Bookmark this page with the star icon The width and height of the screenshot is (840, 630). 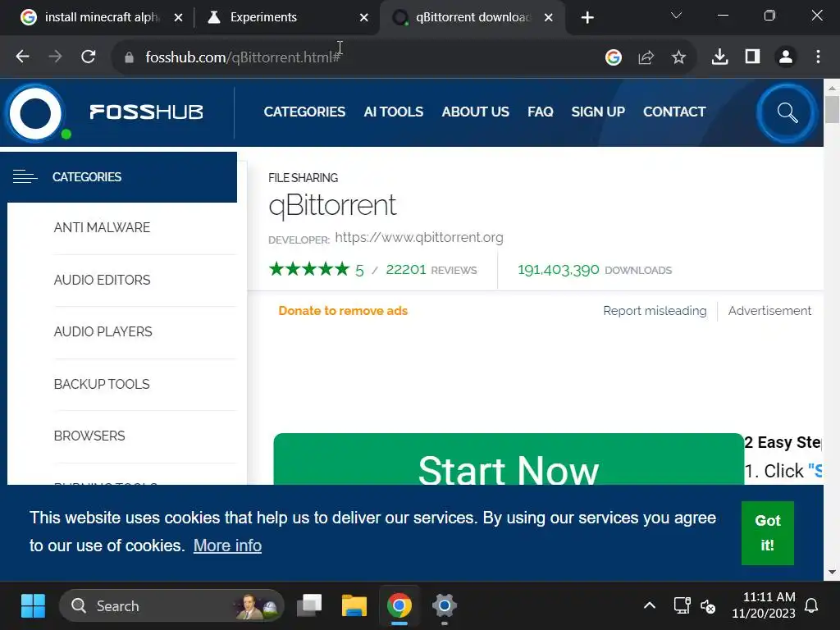(x=678, y=57)
